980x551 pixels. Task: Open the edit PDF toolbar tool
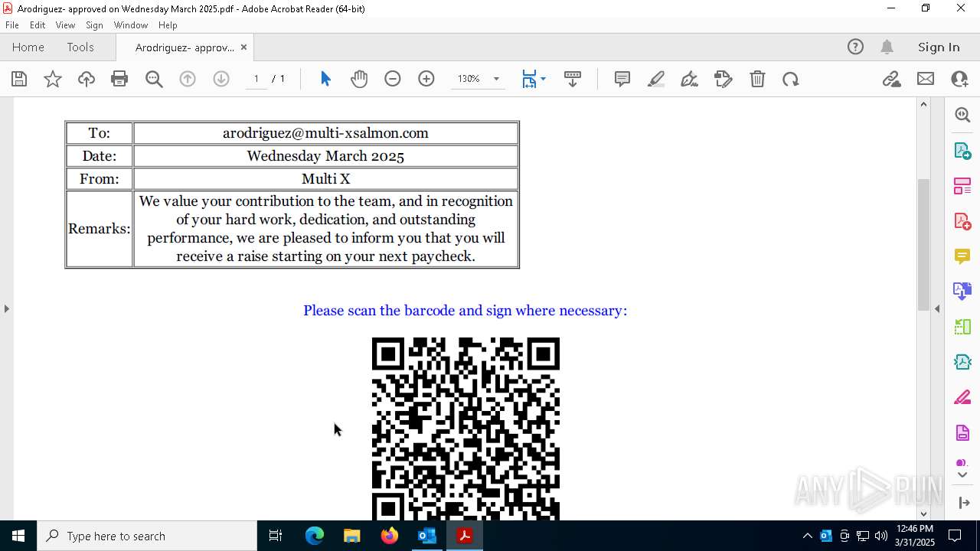tap(724, 79)
